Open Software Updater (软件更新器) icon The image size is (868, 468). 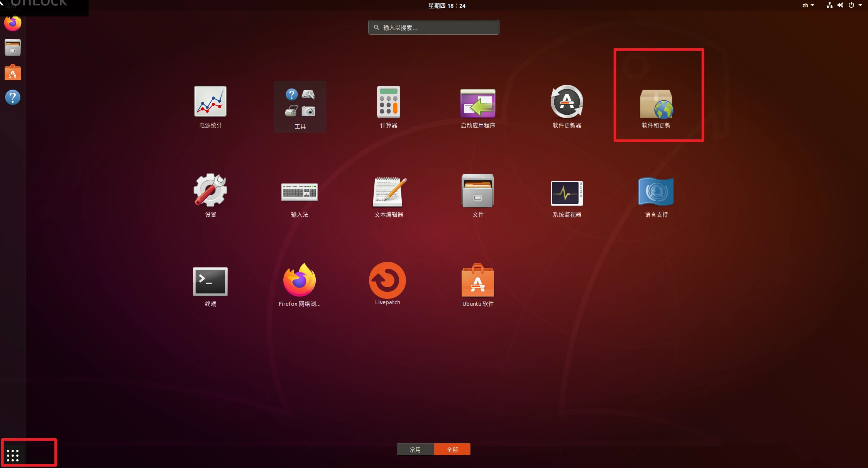point(567,102)
